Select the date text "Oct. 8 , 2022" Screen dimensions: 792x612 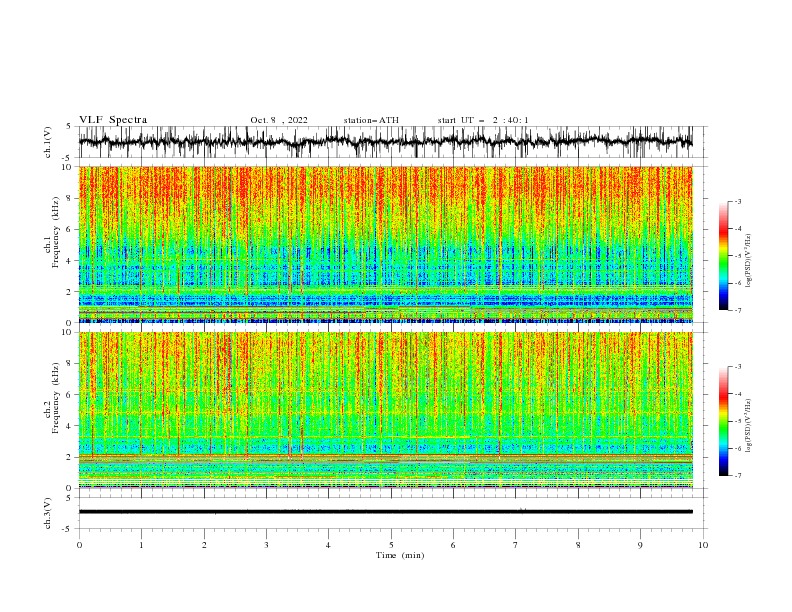pos(279,120)
